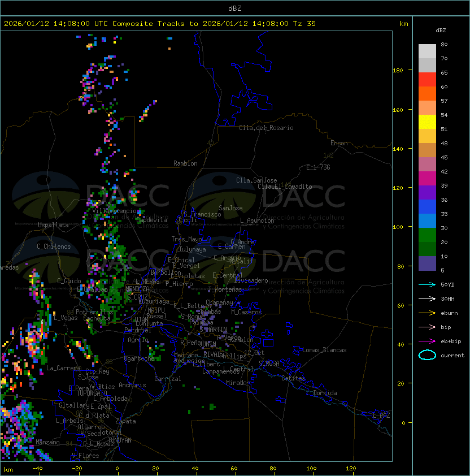Click the 'km' label at bottom-left axis corner

pos(8,470)
